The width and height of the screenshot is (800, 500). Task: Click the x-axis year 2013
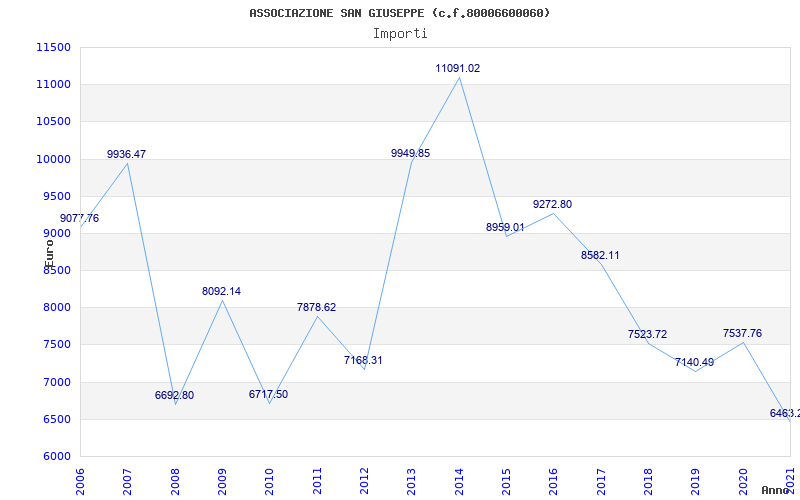pyautogui.click(x=412, y=482)
